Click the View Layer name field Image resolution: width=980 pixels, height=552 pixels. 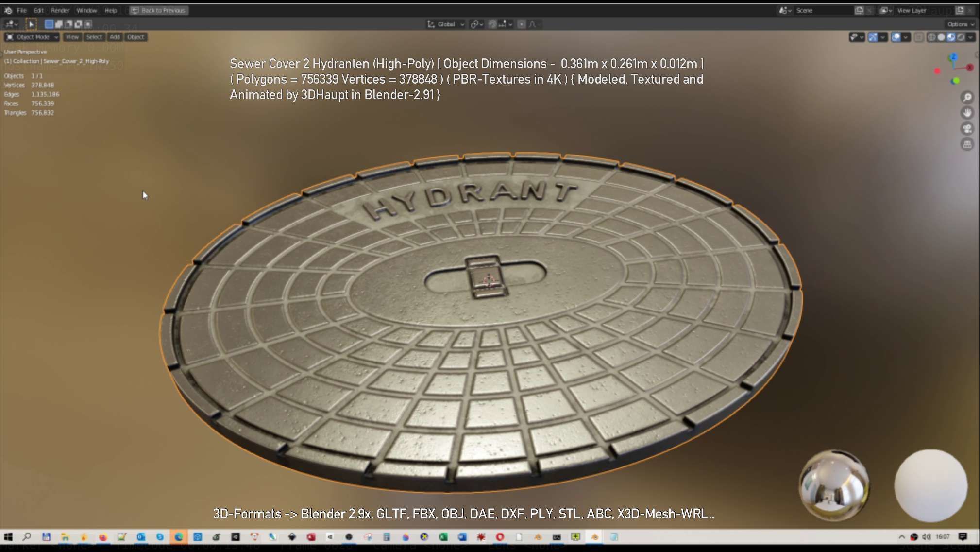(x=924, y=10)
